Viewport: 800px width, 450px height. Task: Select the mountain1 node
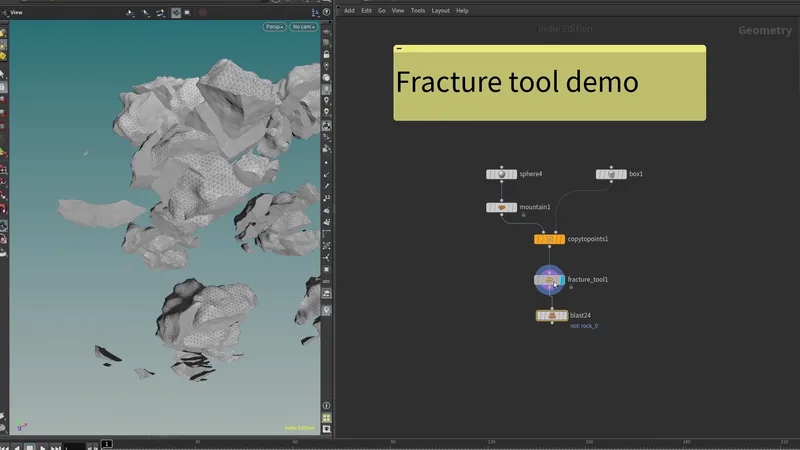point(502,207)
